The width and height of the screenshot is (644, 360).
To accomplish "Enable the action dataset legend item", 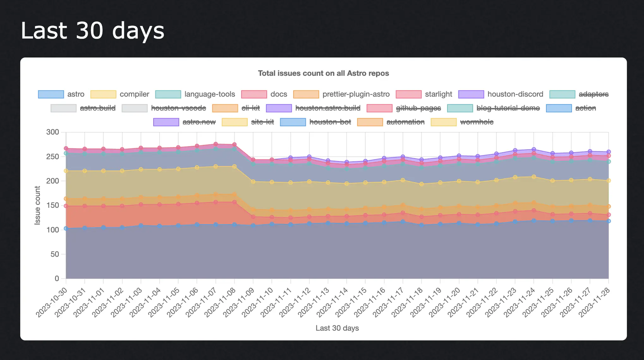I will point(559,108).
